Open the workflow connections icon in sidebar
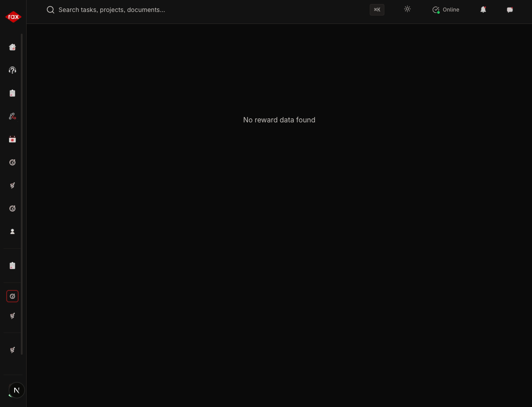 (12, 116)
